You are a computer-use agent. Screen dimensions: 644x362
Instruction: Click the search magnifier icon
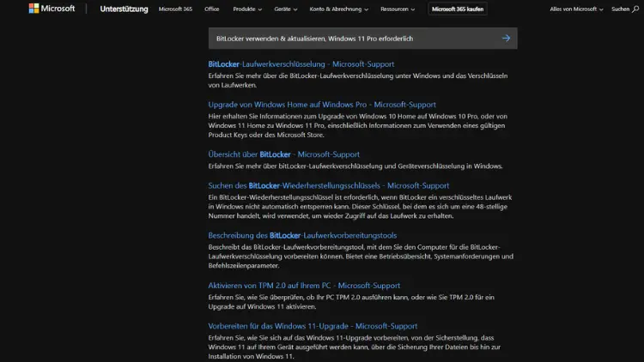click(635, 9)
